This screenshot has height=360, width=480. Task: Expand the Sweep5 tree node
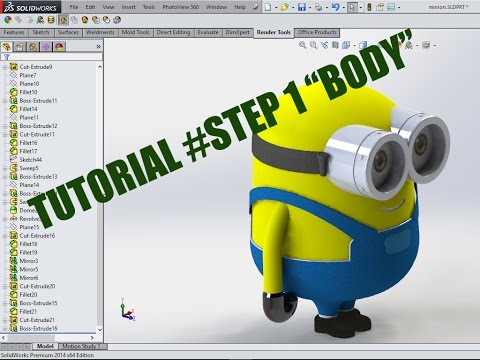(5, 168)
